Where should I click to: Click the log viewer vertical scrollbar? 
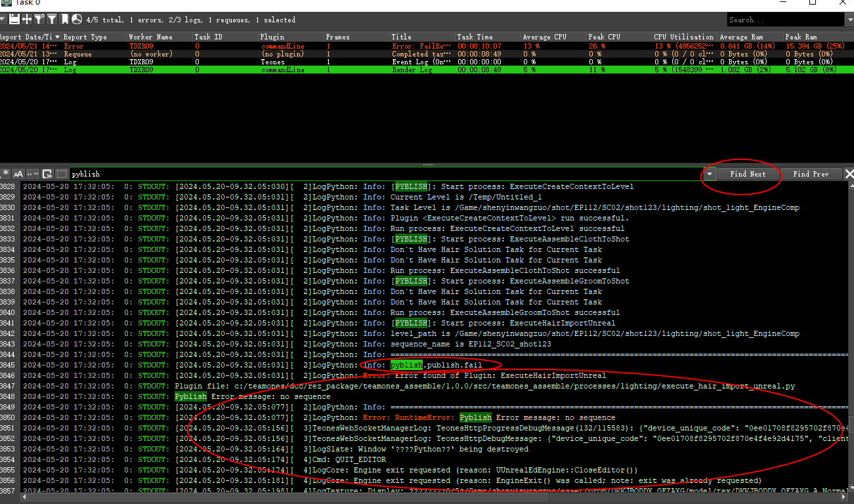pyautogui.click(x=850, y=328)
